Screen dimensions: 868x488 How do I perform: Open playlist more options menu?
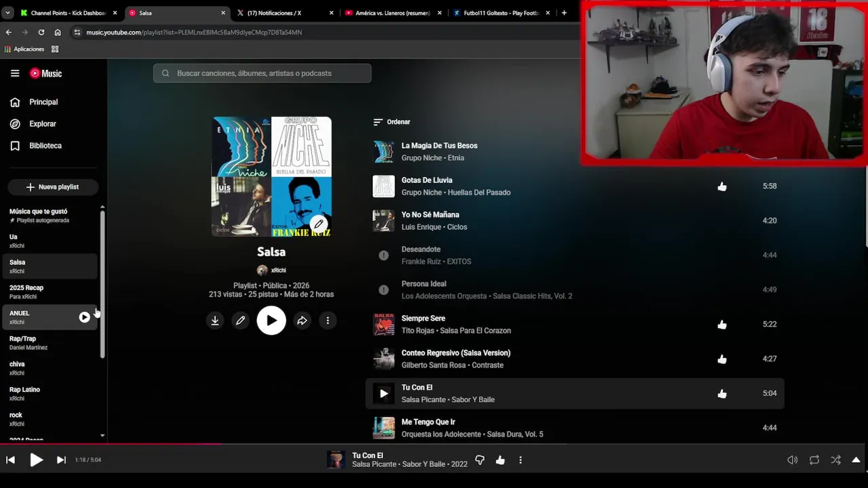[328, 321]
